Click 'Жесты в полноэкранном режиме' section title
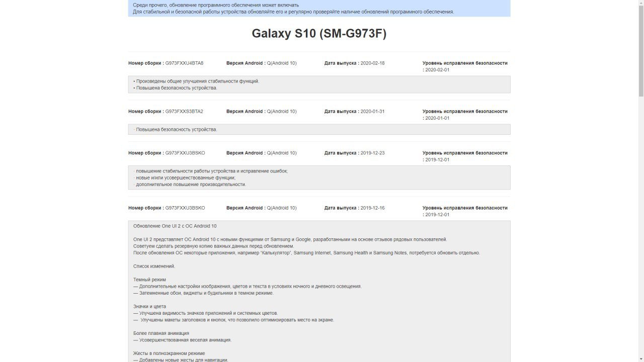This screenshot has width=644, height=362. (x=169, y=353)
